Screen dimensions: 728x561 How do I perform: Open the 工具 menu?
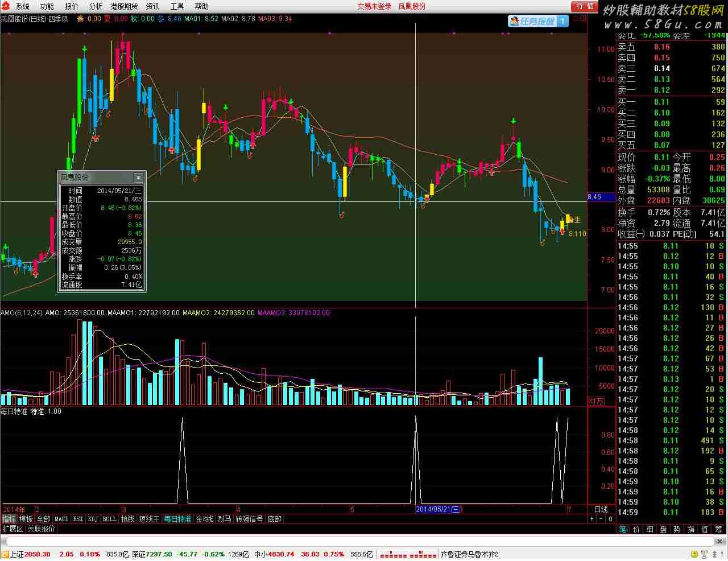(177, 6)
